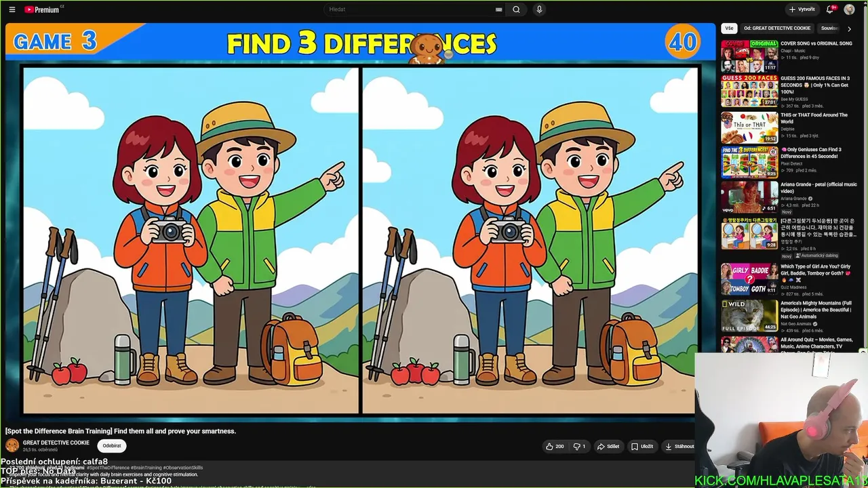Open COVER SONG vs ORIGINAL SONG thumbnail
868x488 pixels.
[x=749, y=56]
